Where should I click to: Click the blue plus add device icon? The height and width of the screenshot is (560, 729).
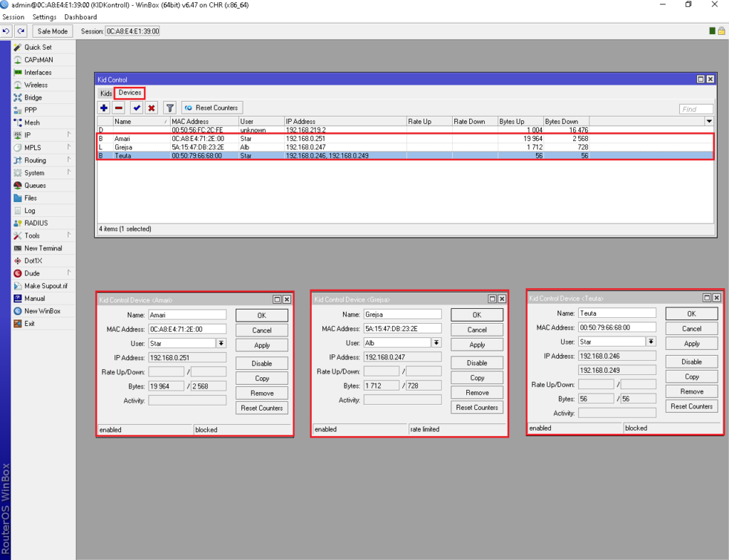(x=104, y=108)
